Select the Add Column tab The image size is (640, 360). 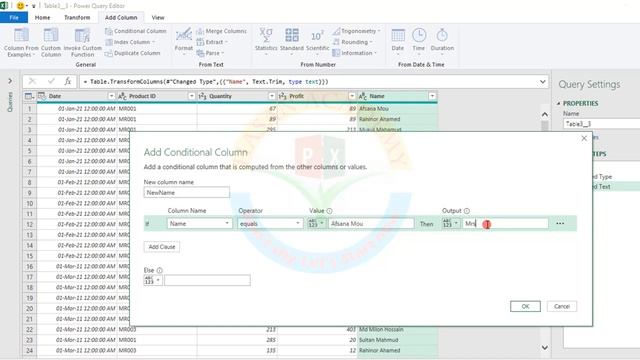(121, 18)
